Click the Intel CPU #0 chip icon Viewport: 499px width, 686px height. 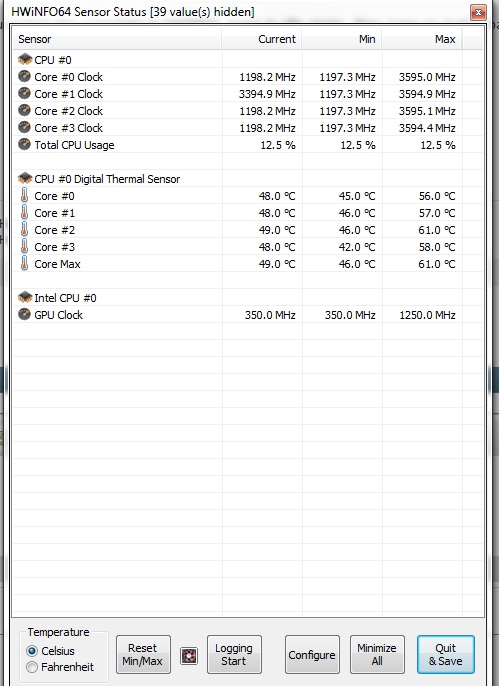coord(25,297)
